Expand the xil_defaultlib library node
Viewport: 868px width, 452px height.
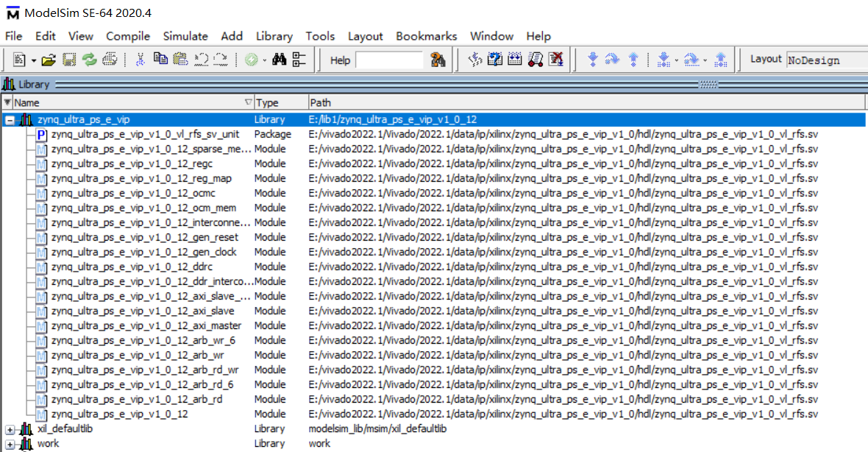point(10,430)
